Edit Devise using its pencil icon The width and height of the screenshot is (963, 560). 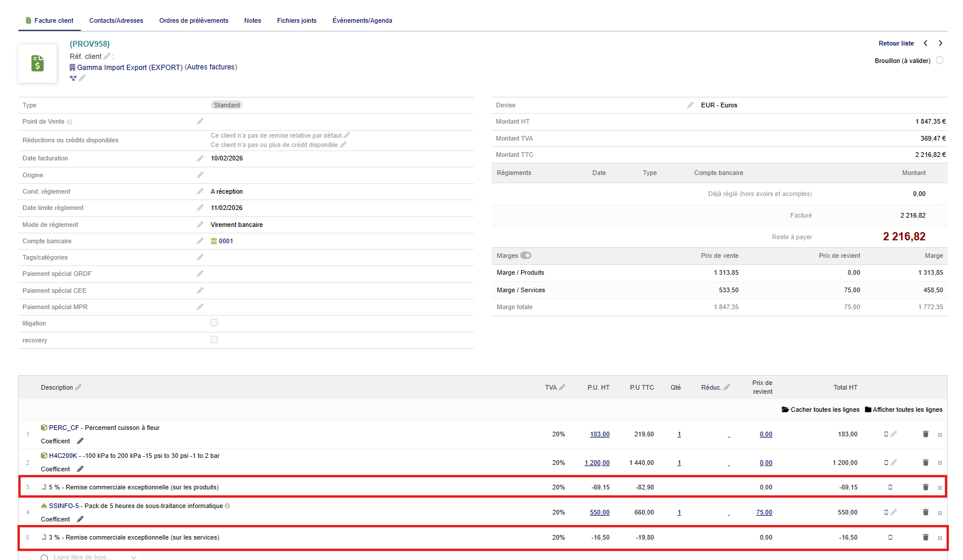pos(690,105)
